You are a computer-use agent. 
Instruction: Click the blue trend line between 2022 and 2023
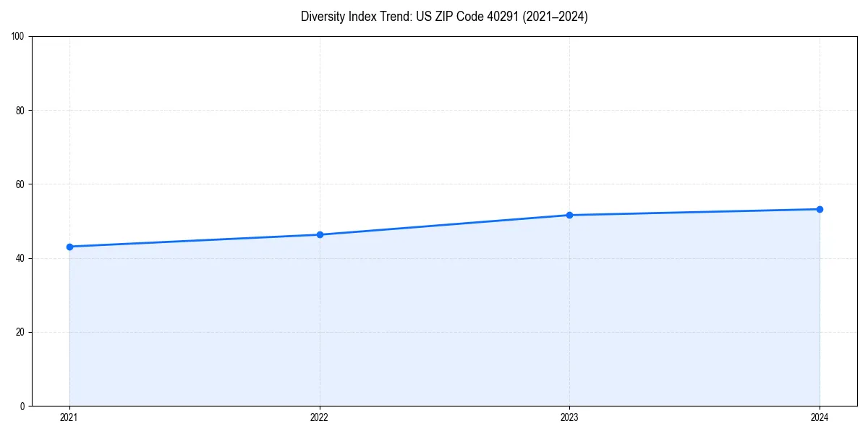[445, 224]
